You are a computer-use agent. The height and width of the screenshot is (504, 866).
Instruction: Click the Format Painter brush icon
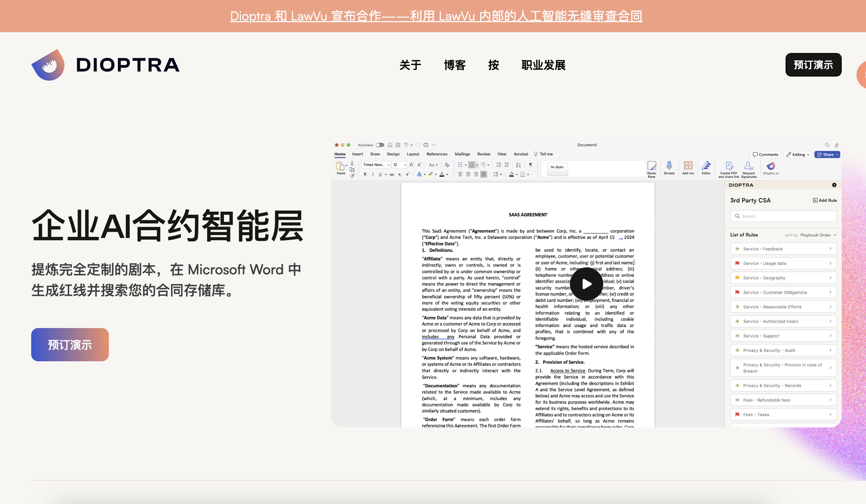point(352,176)
